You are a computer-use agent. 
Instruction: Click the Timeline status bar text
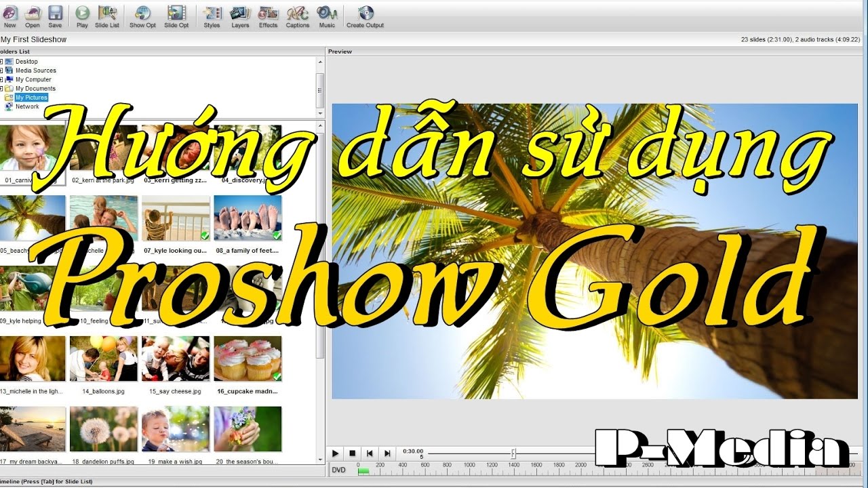pyautogui.click(x=46, y=481)
